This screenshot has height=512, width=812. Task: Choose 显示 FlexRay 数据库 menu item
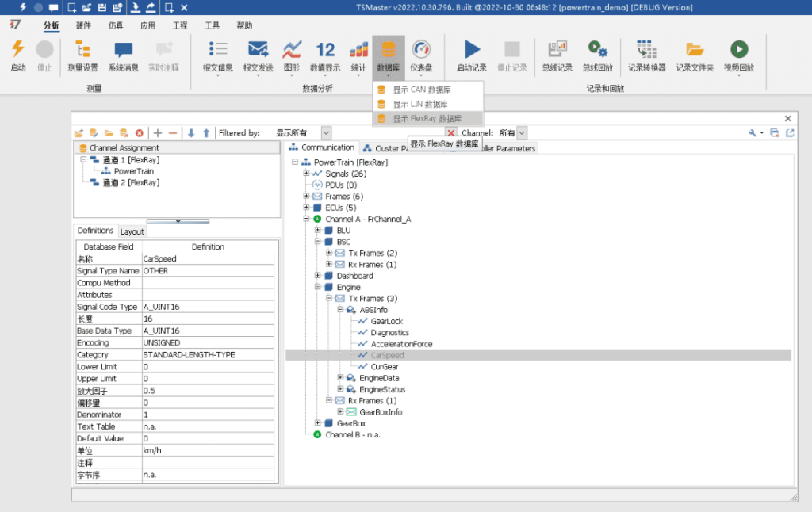coord(428,119)
